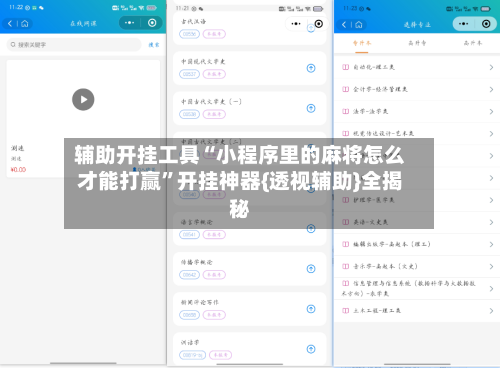Tap the home icon on the 在线网课 screen
The width and height of the screenshot is (500, 368).
(x=25, y=24)
